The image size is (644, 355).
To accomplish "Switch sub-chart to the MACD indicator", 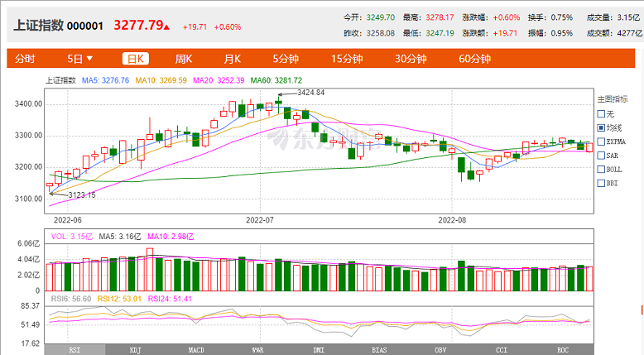I will click(x=196, y=350).
